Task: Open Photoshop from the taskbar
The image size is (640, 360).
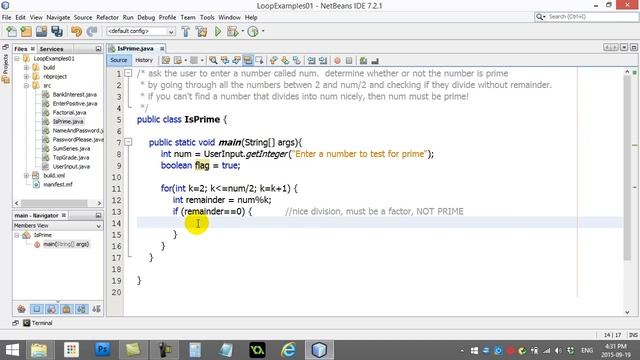Action: [102, 350]
